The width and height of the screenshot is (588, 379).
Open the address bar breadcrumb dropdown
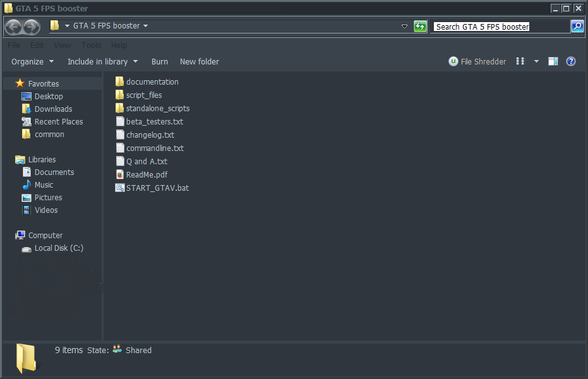tap(145, 26)
